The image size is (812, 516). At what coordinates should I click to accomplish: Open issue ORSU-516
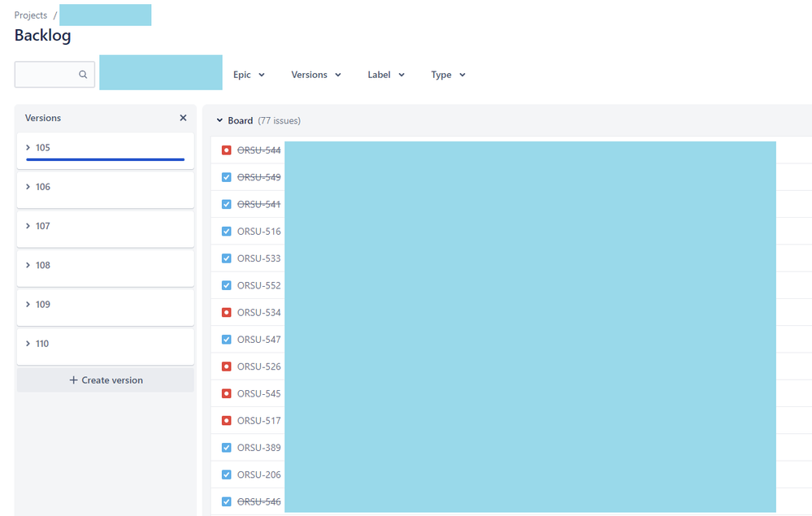(x=259, y=232)
